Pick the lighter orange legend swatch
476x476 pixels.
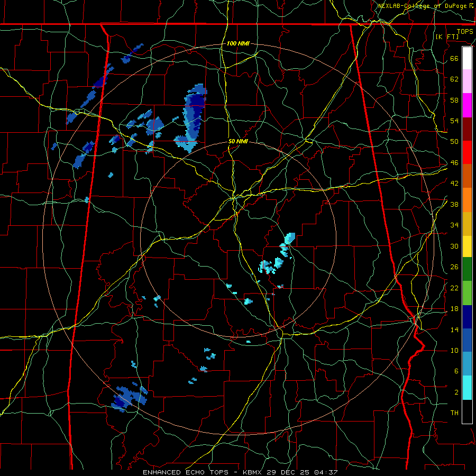pyautogui.click(x=467, y=200)
